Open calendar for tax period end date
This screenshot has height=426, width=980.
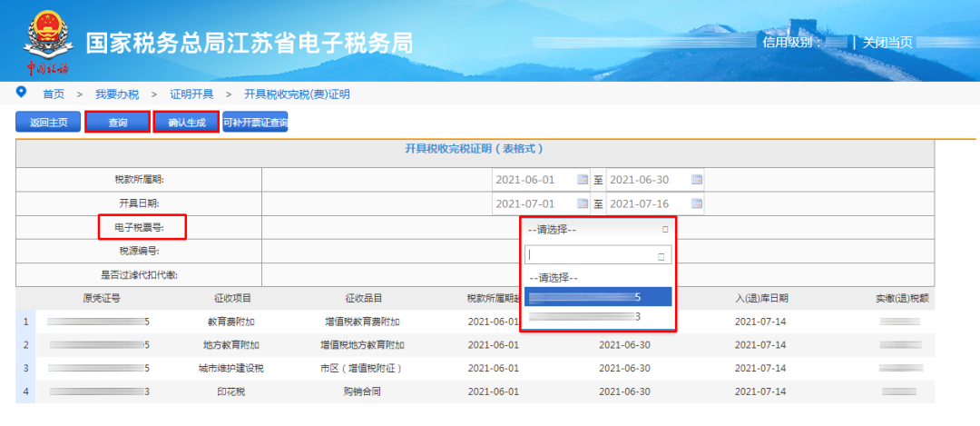(x=697, y=180)
